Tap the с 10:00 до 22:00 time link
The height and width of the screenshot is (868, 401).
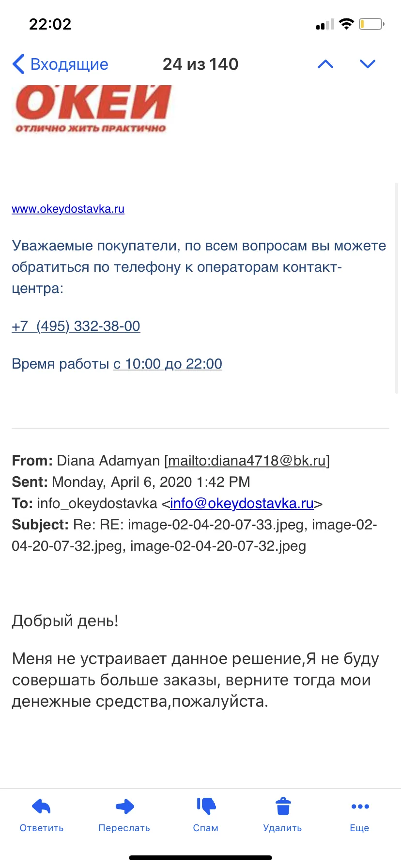point(168,364)
